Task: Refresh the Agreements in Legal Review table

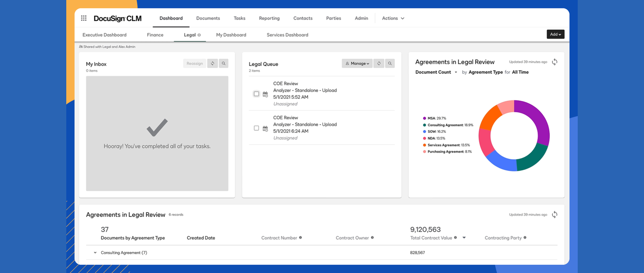Action: (555, 214)
